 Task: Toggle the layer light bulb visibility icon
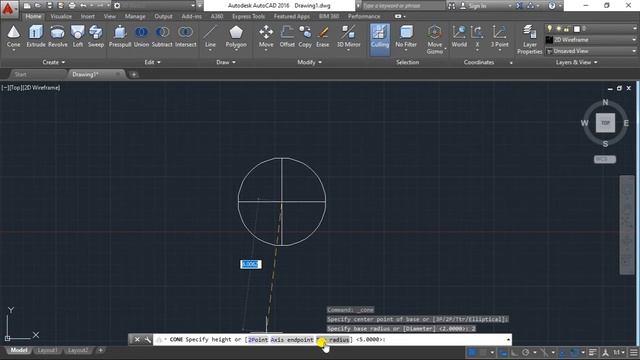[x=549, y=29]
